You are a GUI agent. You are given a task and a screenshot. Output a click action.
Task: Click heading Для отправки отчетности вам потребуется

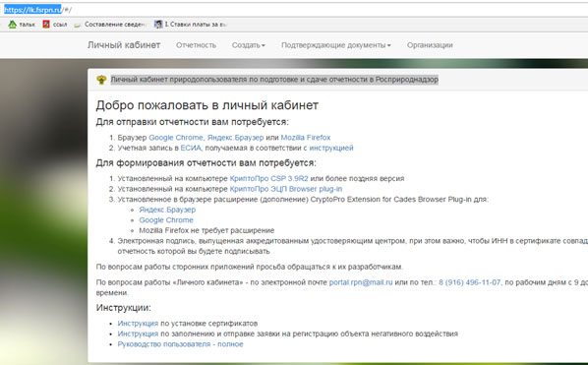coord(193,122)
